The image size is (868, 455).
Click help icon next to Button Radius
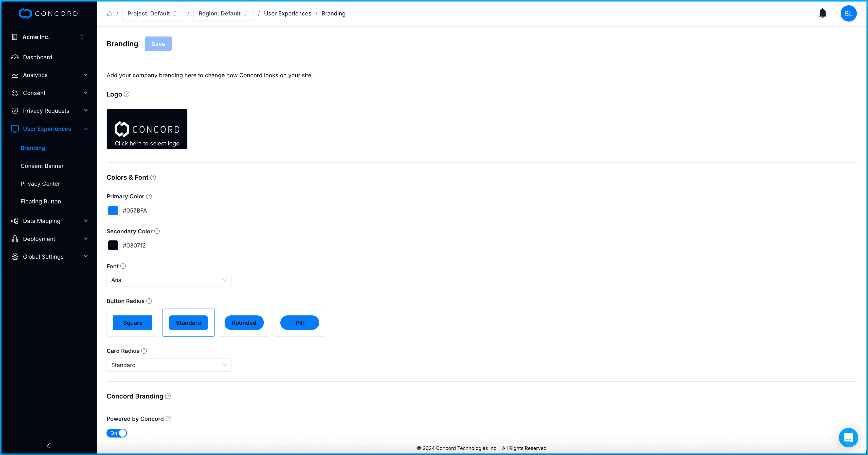(x=149, y=301)
